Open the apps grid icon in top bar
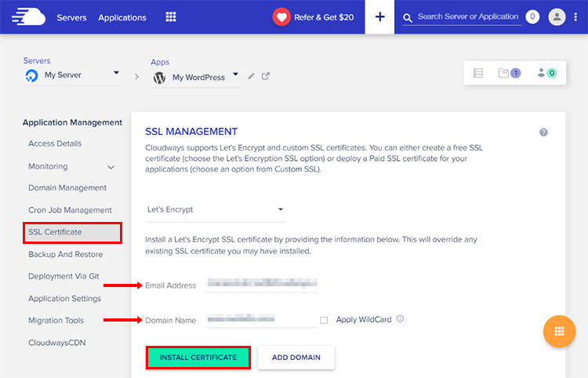The image size is (588, 378). point(171,17)
